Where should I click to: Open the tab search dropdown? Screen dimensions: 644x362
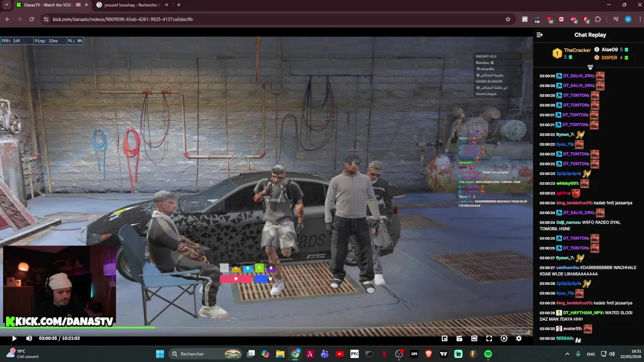pos(7,5)
